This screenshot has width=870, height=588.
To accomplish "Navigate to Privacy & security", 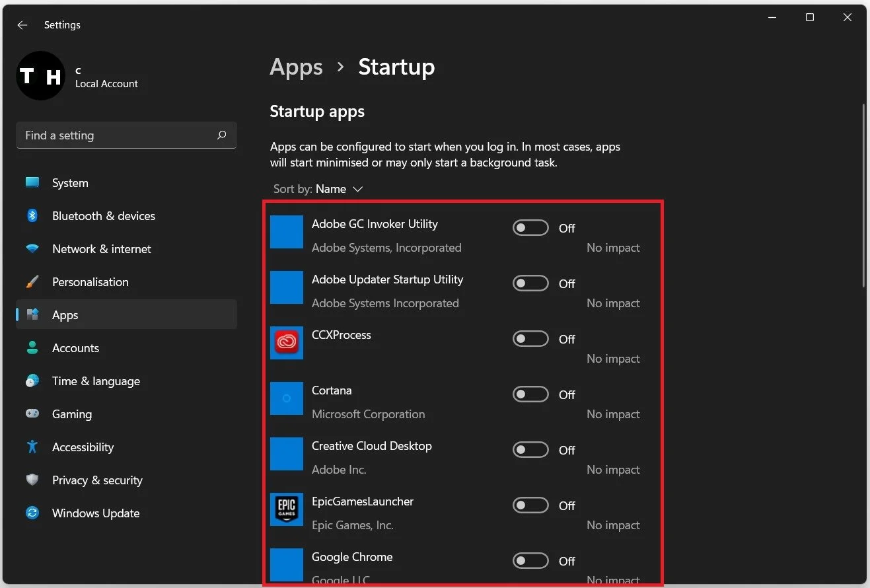I will coord(126,480).
